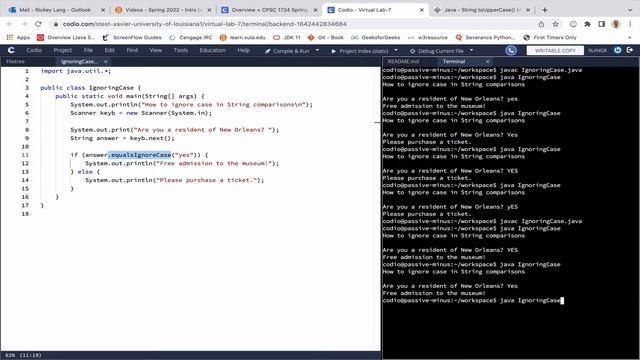
Task: Open Cengage IRC bookmark
Action: [190, 38]
